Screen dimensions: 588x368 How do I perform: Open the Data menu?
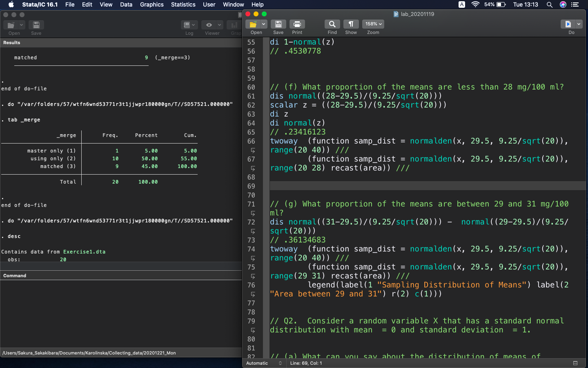tap(126, 4)
